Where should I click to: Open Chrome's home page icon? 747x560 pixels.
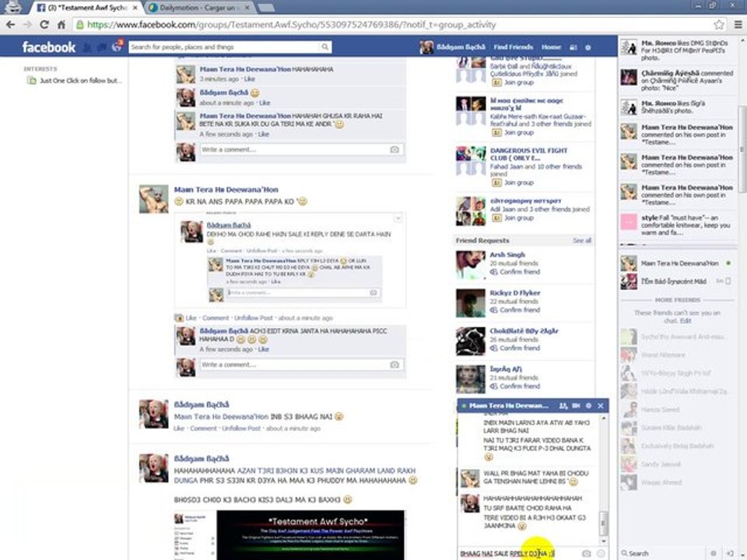click(x=61, y=25)
